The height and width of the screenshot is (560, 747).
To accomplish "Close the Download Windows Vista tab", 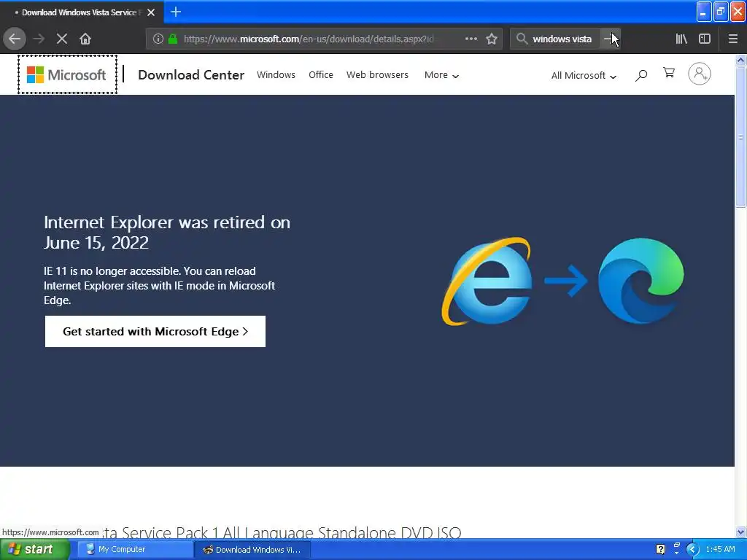I will coord(151,12).
